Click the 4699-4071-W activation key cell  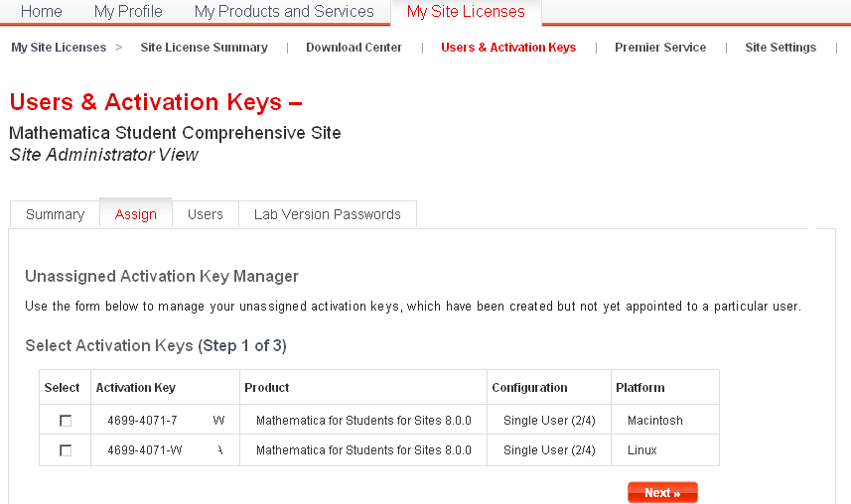point(165,449)
